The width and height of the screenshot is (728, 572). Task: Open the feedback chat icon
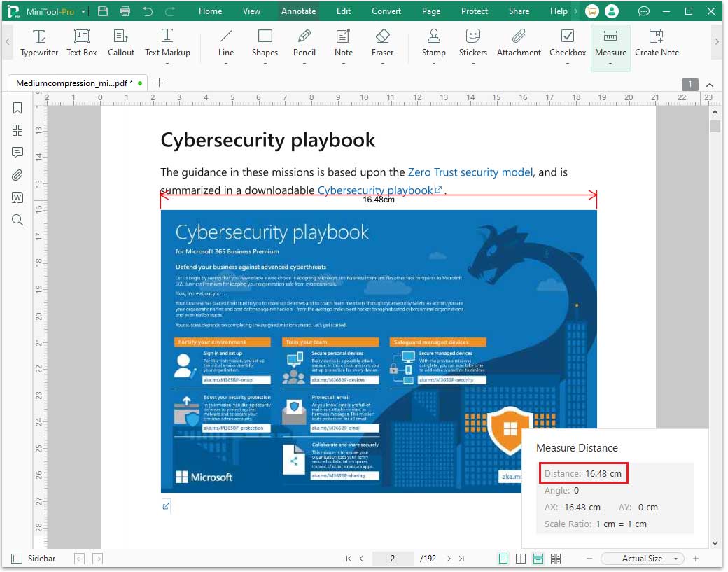[644, 11]
